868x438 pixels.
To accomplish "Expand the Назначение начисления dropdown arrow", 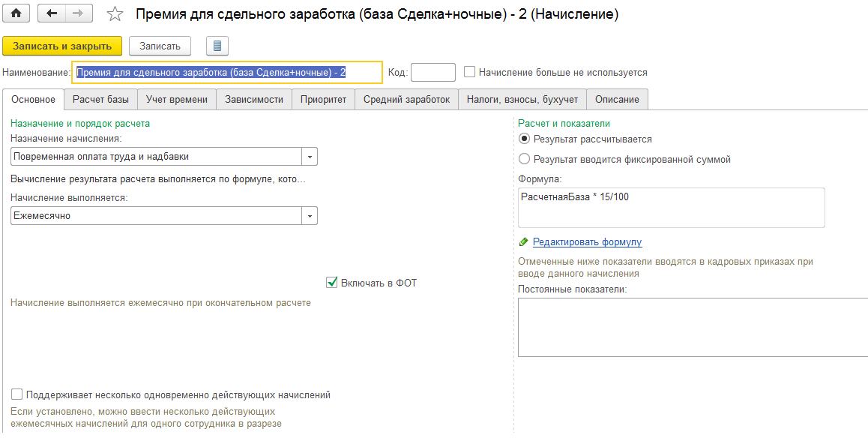I will (310, 157).
